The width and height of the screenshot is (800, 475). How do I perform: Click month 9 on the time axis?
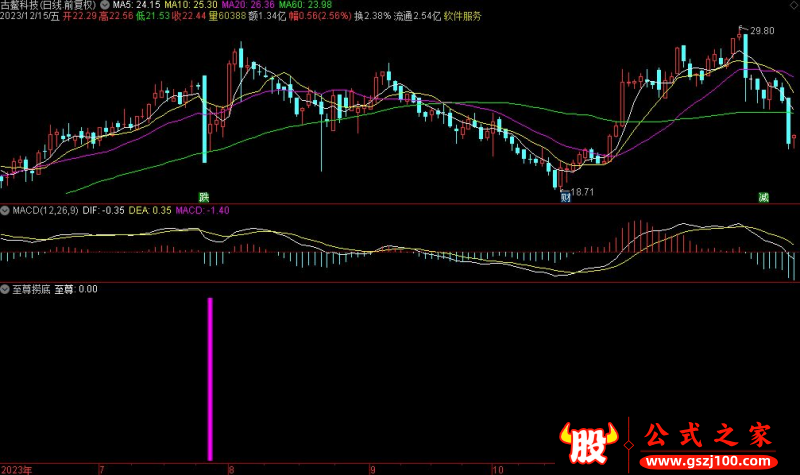click(372, 470)
